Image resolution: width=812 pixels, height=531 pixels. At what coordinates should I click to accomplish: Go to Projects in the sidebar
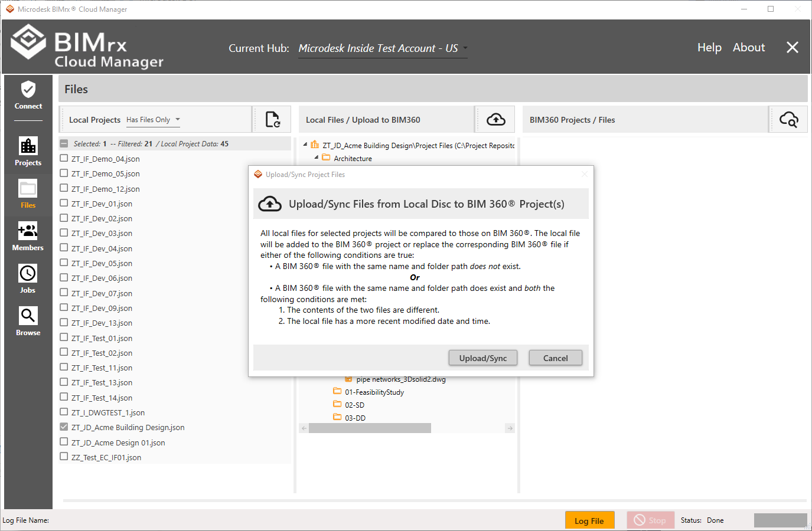click(x=28, y=151)
